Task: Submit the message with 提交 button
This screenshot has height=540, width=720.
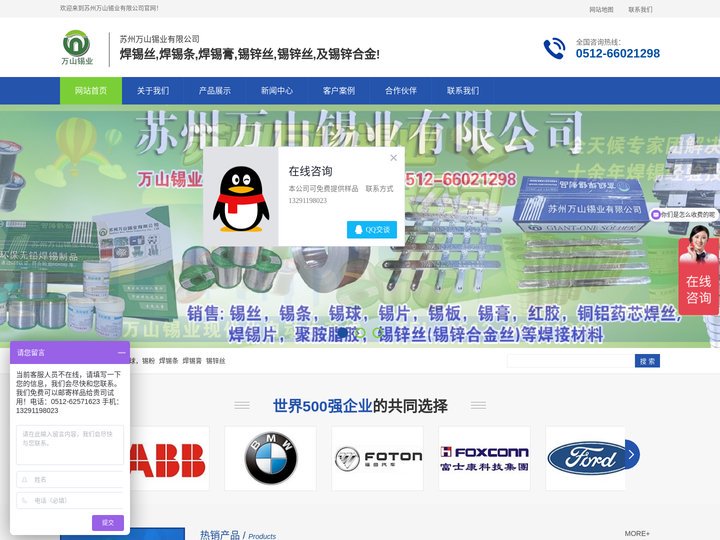Action: click(x=108, y=523)
